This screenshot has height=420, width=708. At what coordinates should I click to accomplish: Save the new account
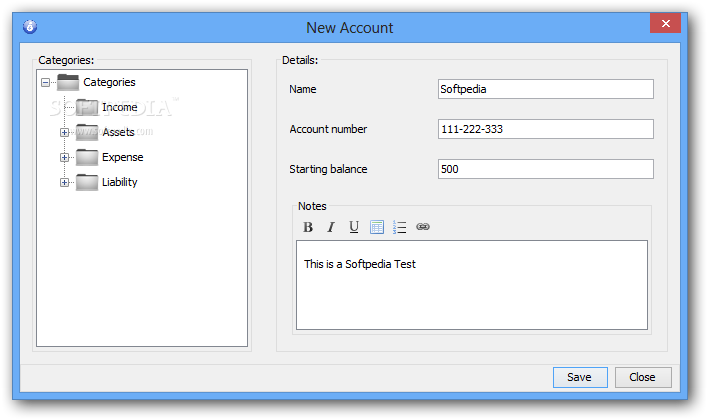(580, 377)
